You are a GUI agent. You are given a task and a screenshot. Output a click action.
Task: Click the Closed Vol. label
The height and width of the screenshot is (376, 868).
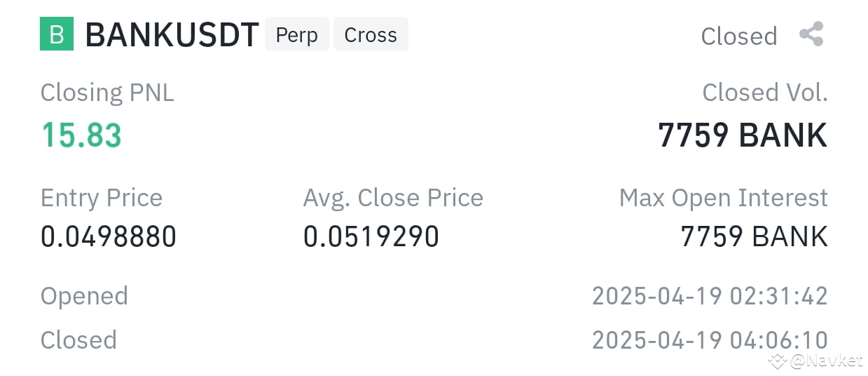tap(765, 93)
